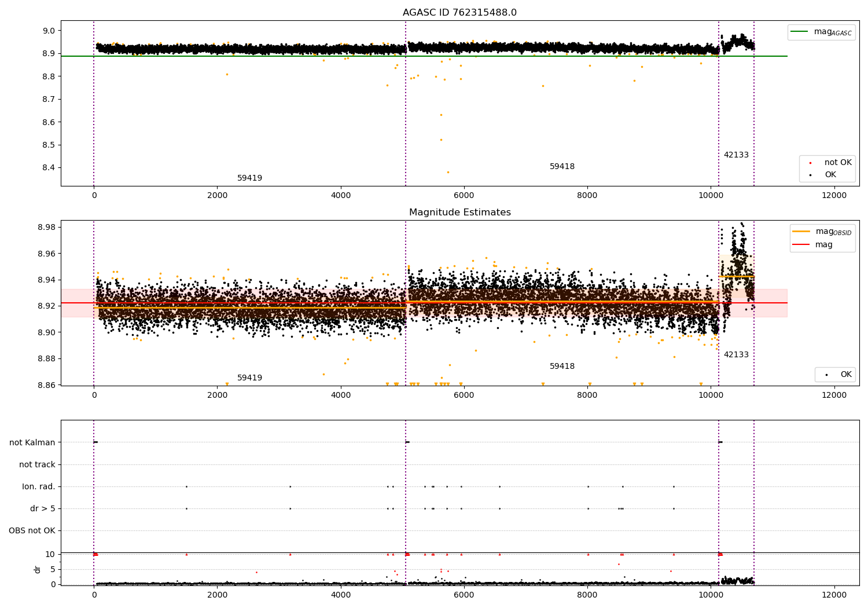
Task: Click the 8.98 y-tick label
Action: [46, 227]
